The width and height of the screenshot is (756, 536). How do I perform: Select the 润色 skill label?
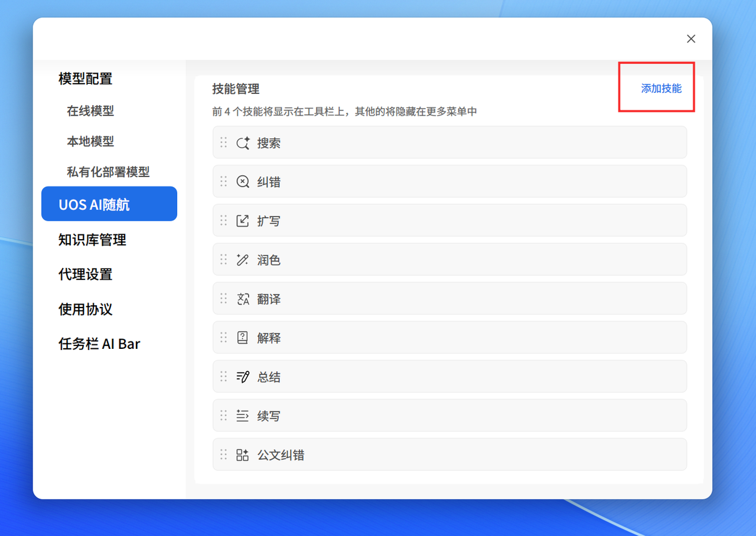[x=269, y=260]
